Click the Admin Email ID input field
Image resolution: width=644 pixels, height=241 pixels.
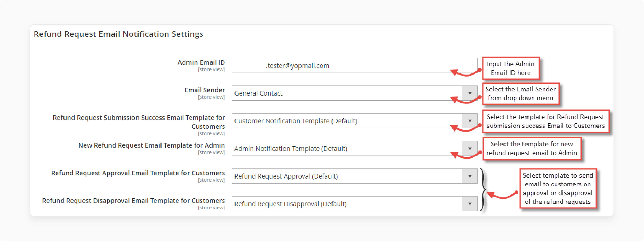(355, 66)
